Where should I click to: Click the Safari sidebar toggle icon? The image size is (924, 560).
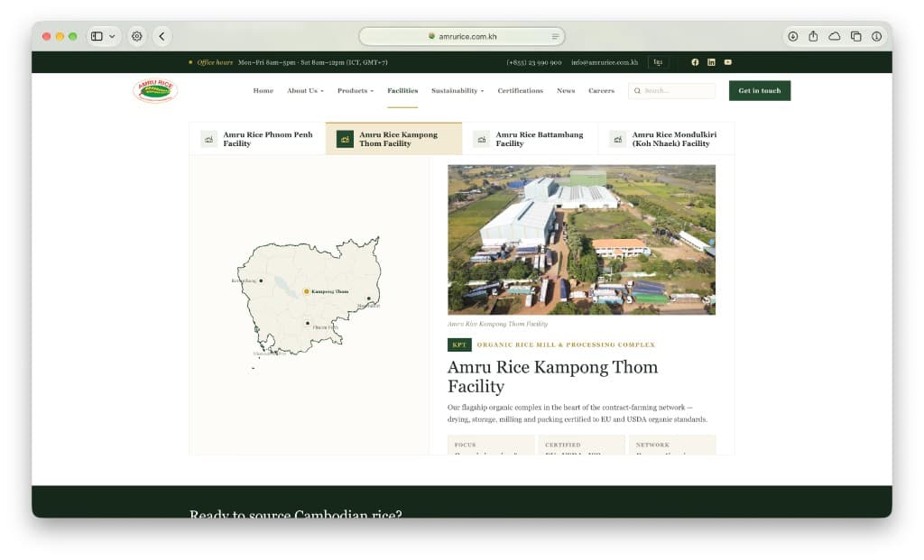97,36
